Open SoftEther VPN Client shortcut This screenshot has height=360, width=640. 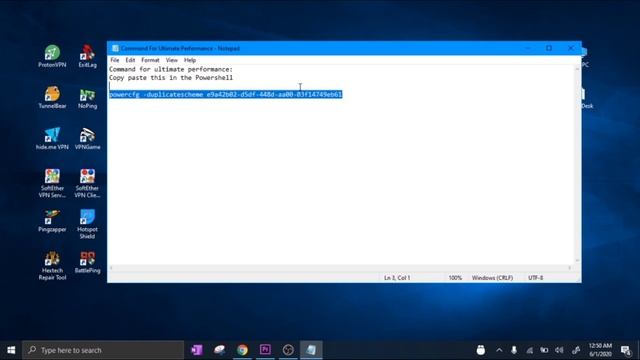(x=87, y=183)
